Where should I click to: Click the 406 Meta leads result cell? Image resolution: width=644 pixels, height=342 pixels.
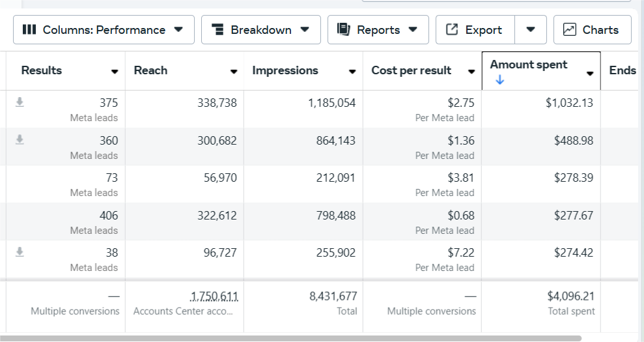[108, 216]
